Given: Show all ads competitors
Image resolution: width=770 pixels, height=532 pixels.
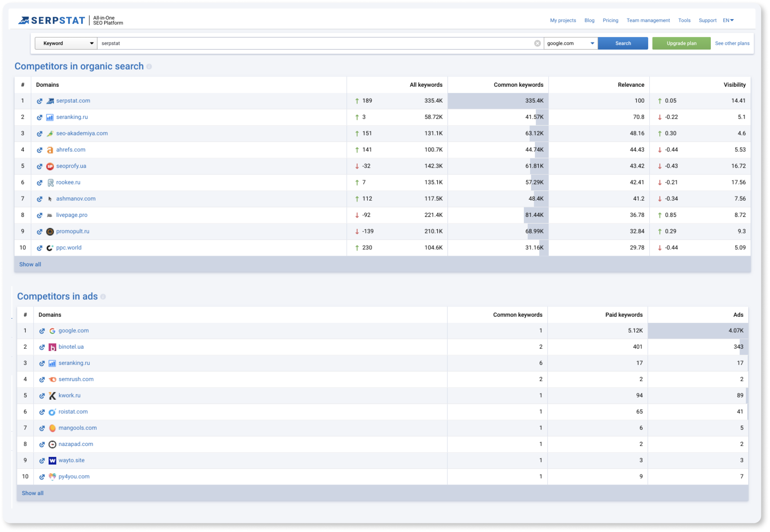Looking at the screenshot, I should 32,493.
